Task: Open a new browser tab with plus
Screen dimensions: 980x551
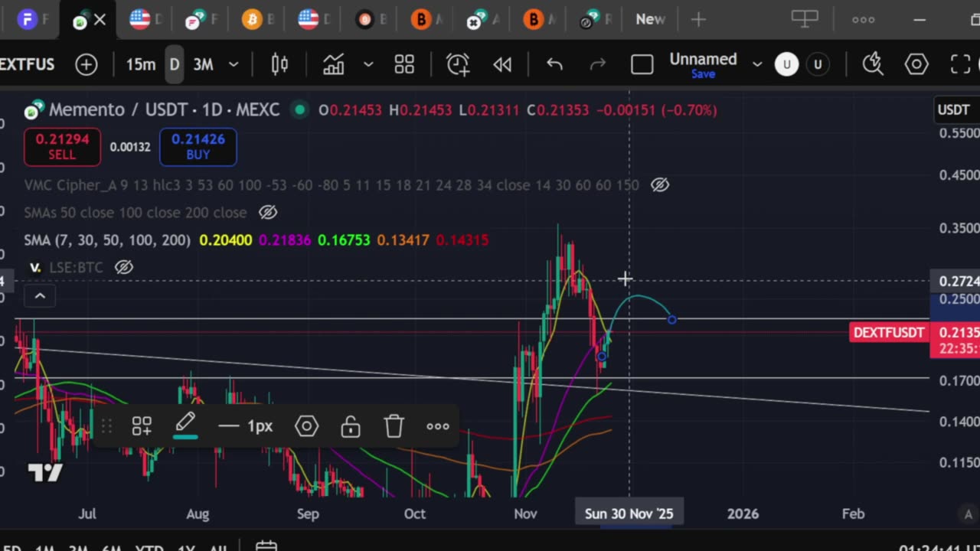Action: (698, 20)
